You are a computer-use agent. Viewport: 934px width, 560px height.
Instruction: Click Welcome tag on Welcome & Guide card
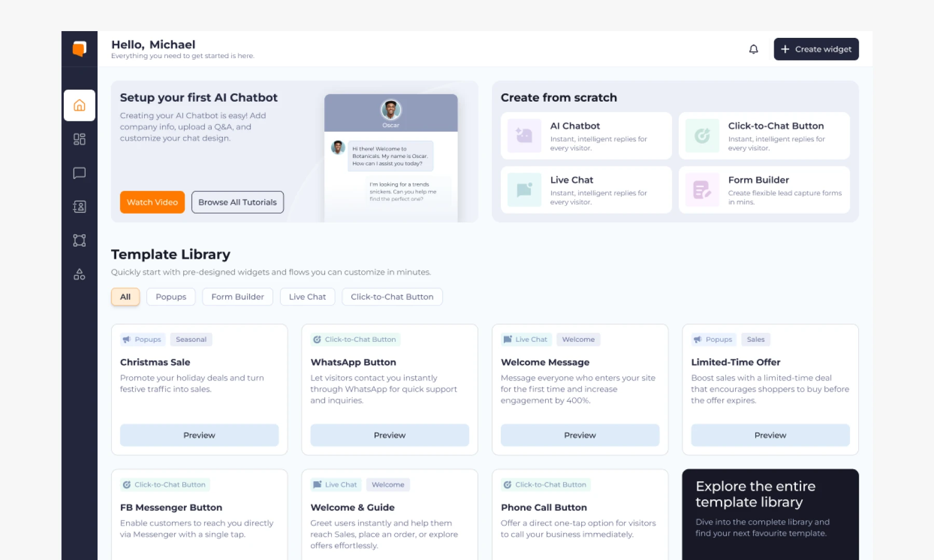(x=388, y=485)
